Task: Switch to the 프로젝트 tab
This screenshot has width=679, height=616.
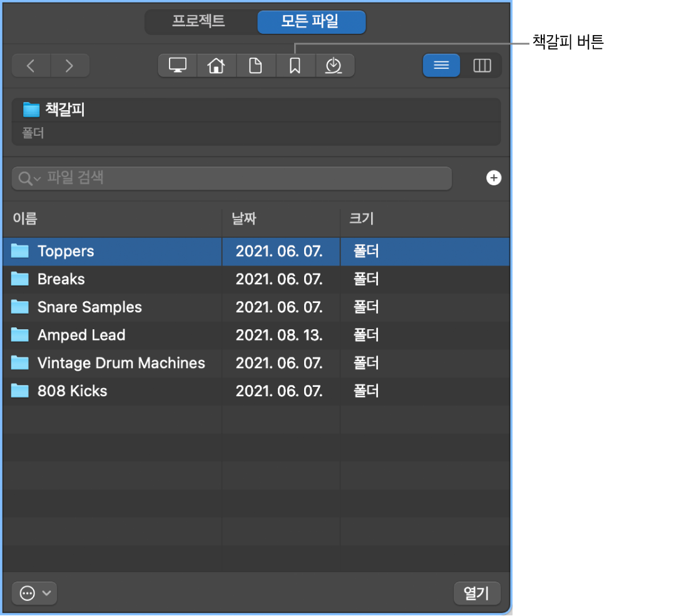Action: tap(199, 21)
